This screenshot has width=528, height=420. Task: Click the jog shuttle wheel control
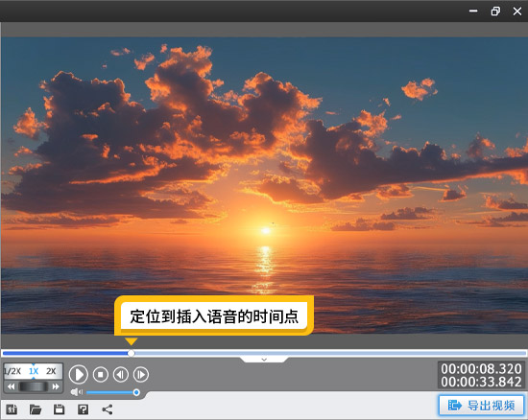tap(34, 386)
